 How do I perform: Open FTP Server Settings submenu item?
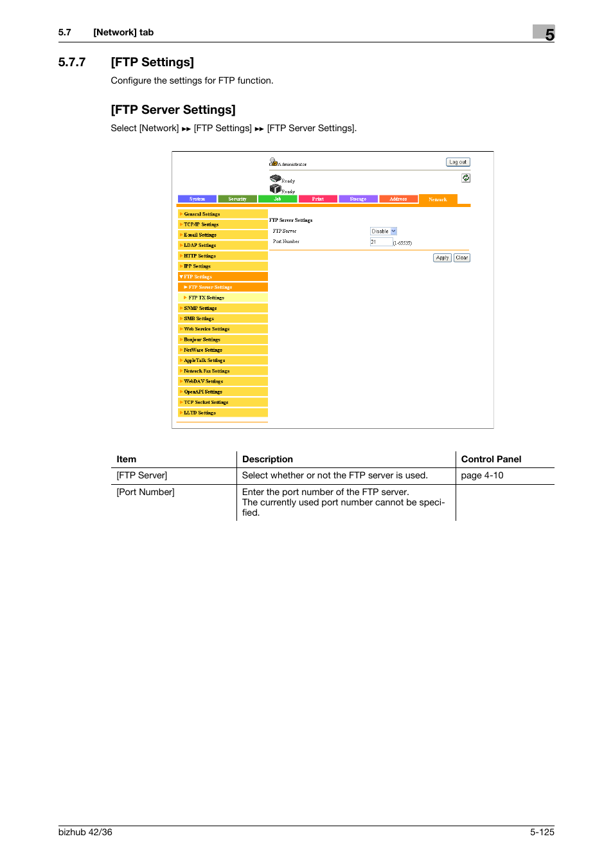223,287
